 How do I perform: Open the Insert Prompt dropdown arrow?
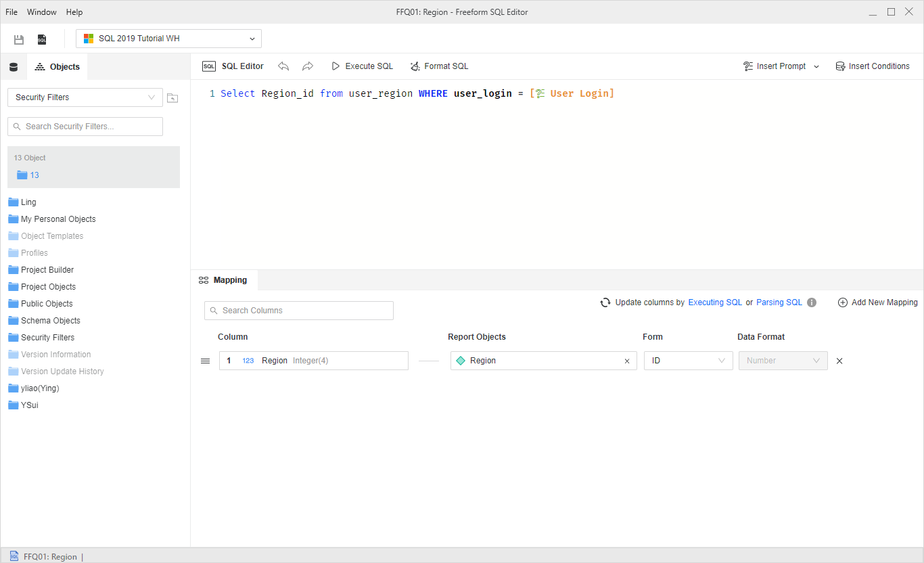(x=816, y=66)
